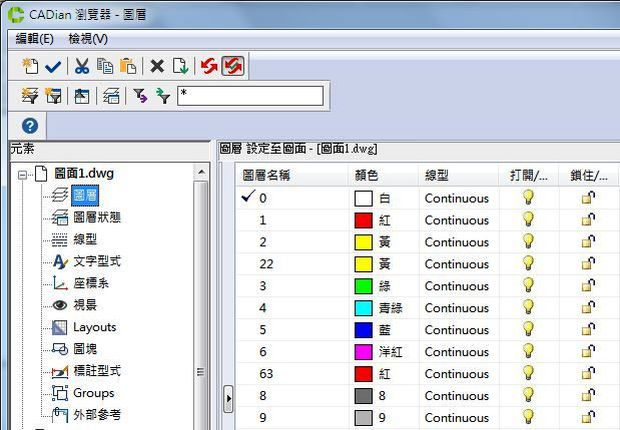
Task: Click the 打開/... column header
Action: (529, 175)
